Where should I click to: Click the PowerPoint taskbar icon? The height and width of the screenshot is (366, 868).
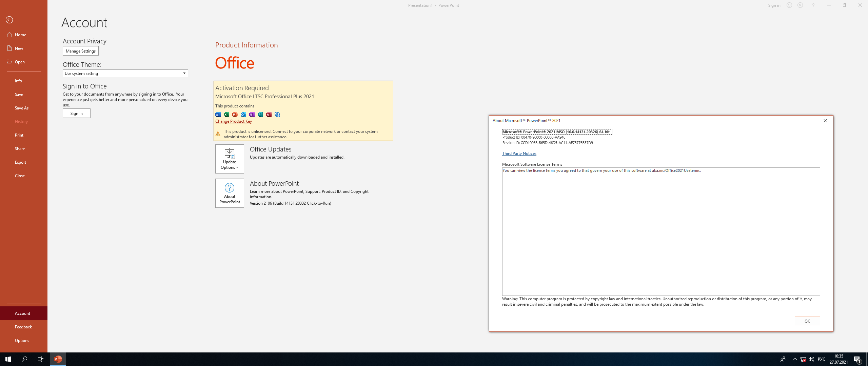pos(58,359)
